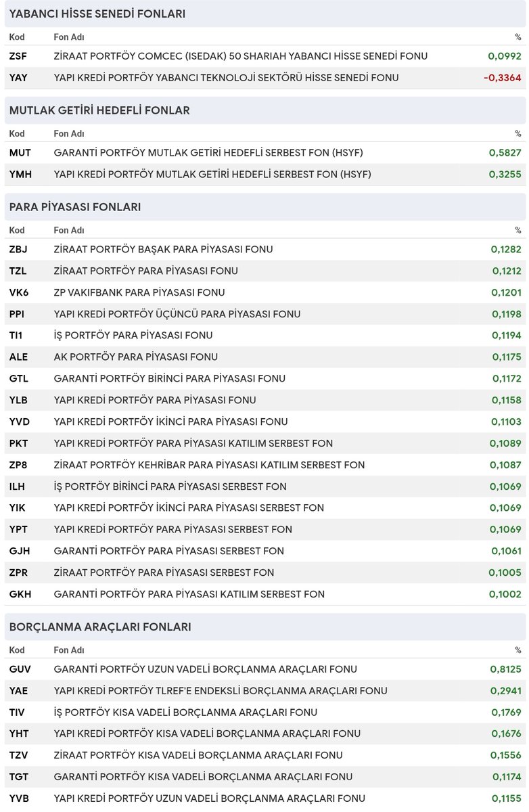The width and height of the screenshot is (529, 812).
Task: Select fund code ILH
Action: 18,487
